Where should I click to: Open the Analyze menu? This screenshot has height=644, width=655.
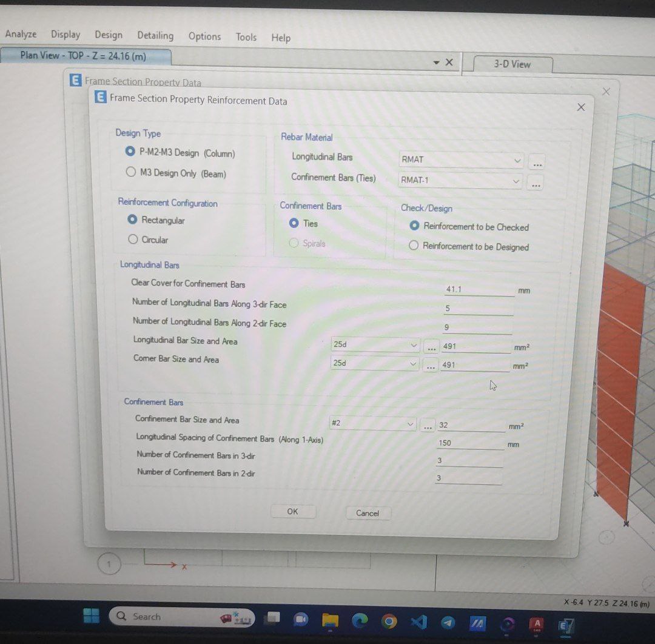point(21,33)
